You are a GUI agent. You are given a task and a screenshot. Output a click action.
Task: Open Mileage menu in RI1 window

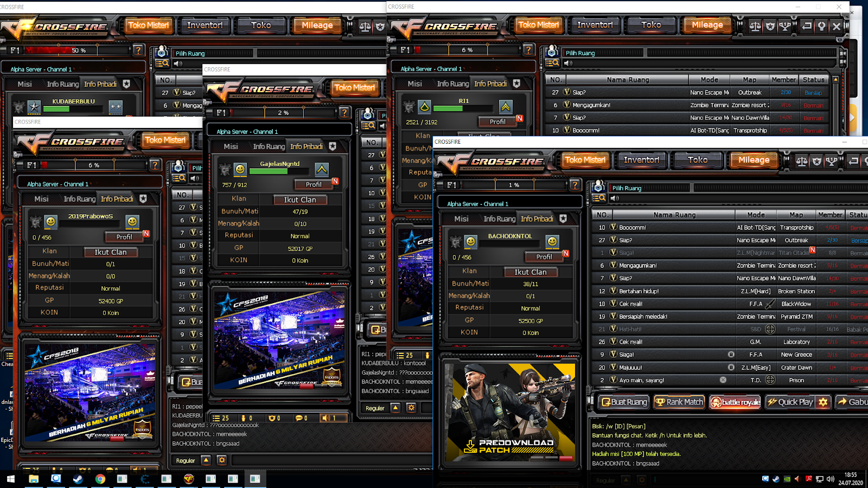(x=707, y=25)
